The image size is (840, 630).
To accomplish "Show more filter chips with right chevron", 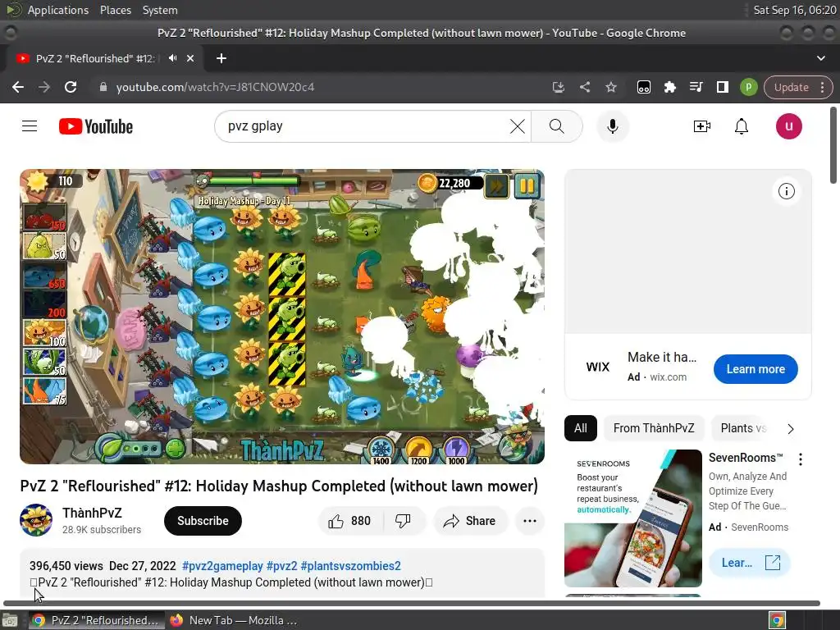I will point(790,428).
